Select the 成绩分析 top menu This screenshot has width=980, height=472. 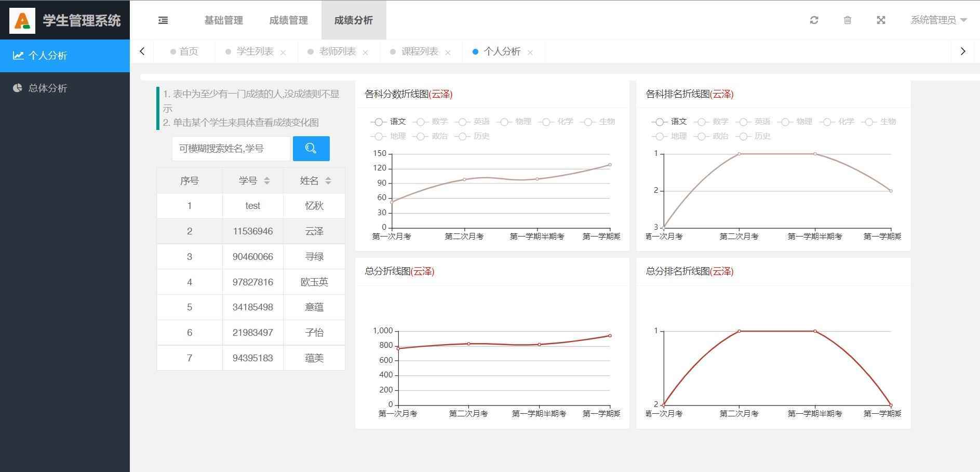coord(354,20)
